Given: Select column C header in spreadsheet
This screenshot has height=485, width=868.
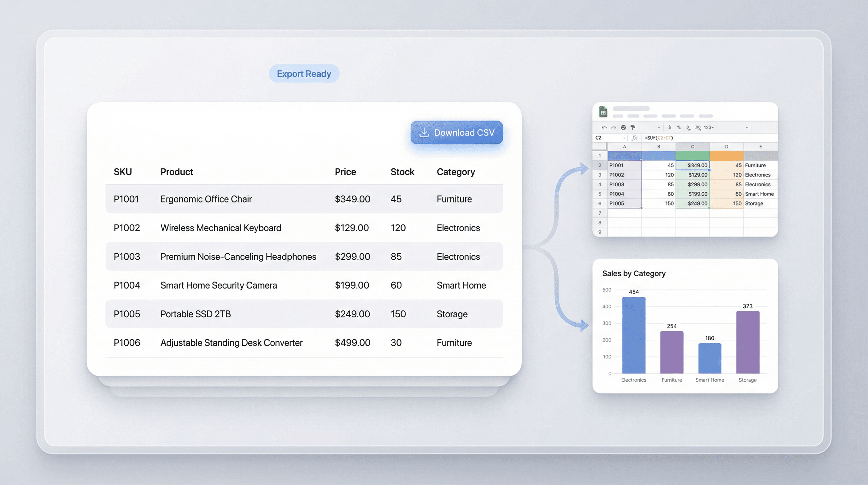Looking at the screenshot, I should [x=692, y=147].
